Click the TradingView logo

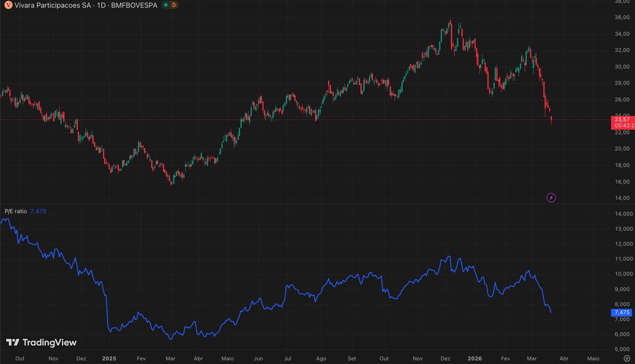[41, 343]
